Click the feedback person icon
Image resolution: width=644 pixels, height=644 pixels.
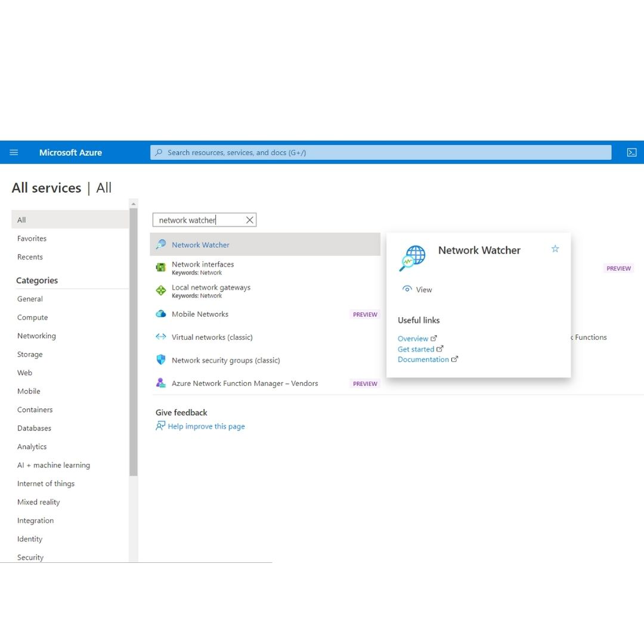(160, 426)
